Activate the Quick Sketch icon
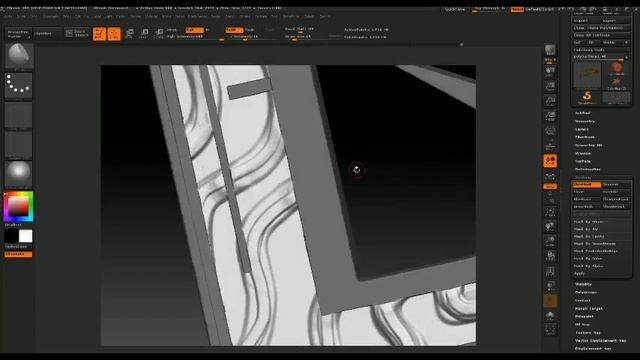This screenshot has width=640, height=360. click(76, 33)
